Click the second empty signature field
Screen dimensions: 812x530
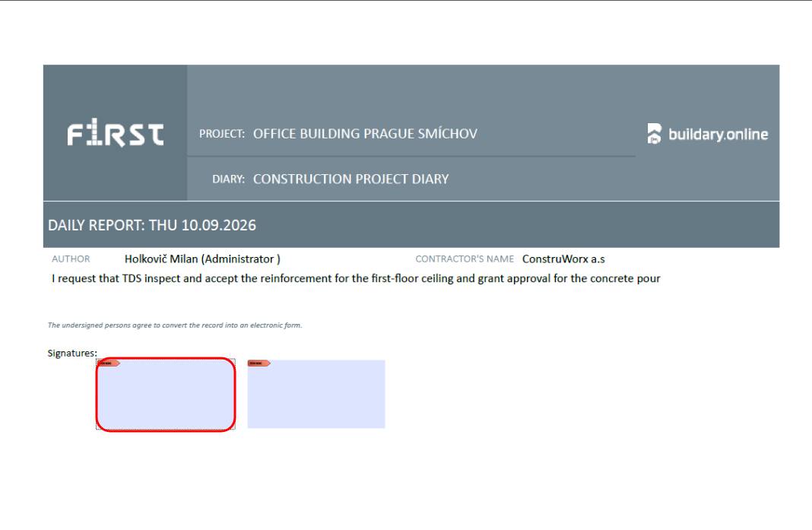coord(316,394)
